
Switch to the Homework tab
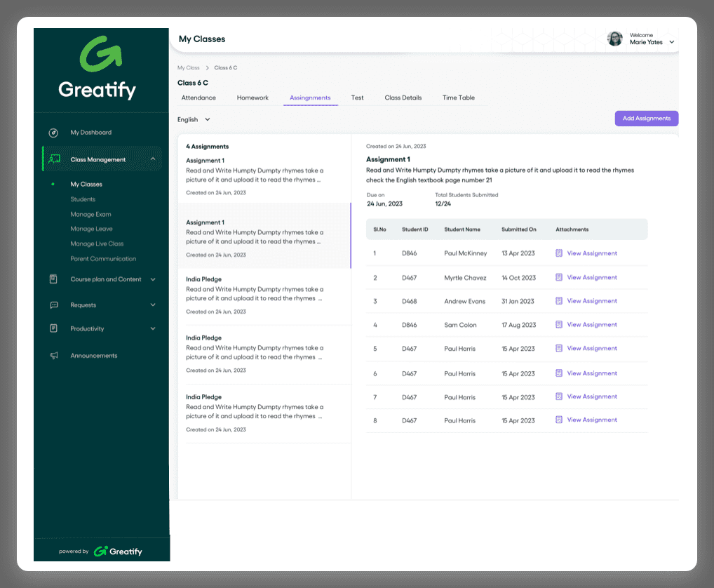pyautogui.click(x=252, y=98)
